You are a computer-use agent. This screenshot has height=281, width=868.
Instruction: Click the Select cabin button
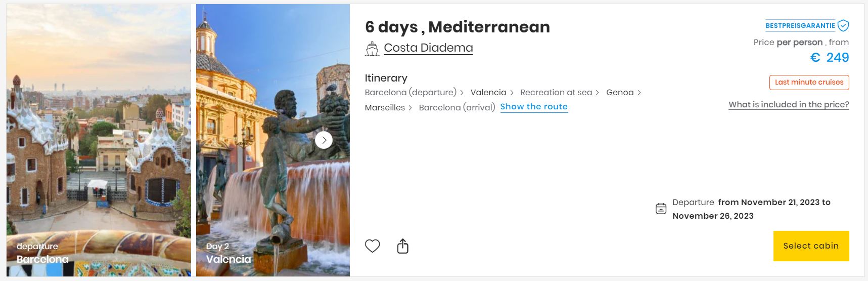[x=811, y=246]
